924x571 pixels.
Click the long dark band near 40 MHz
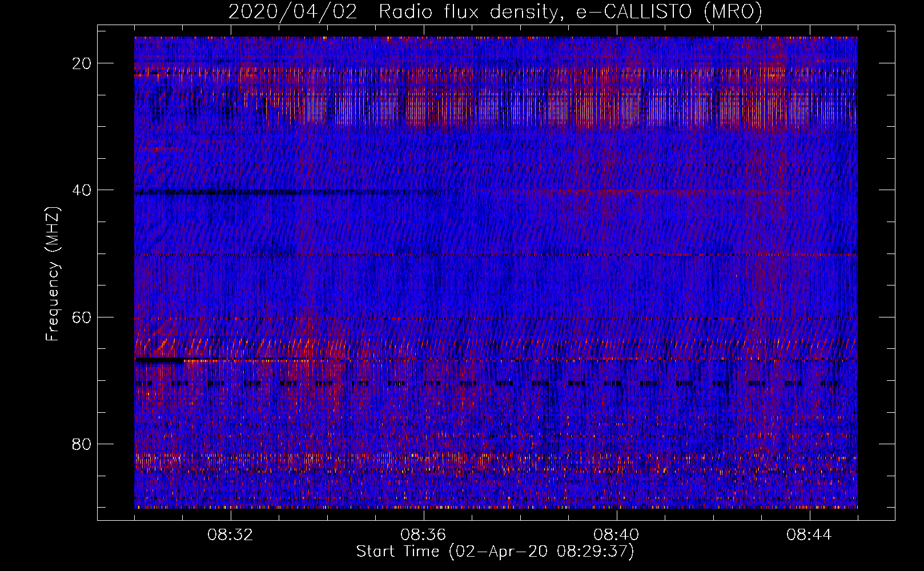[288, 192]
